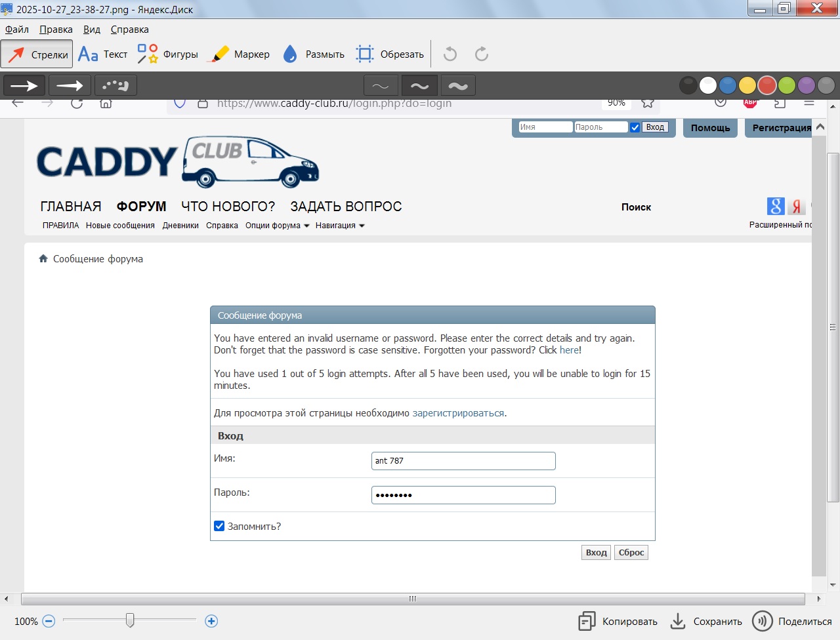This screenshot has height=640, width=840.
Task: Redo the last undone action
Action: (x=482, y=54)
